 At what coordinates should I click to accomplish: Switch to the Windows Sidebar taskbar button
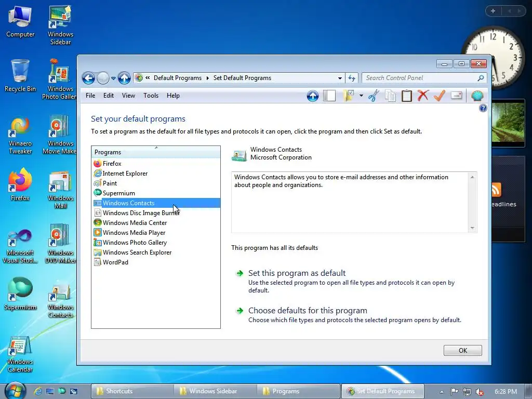tap(216, 391)
